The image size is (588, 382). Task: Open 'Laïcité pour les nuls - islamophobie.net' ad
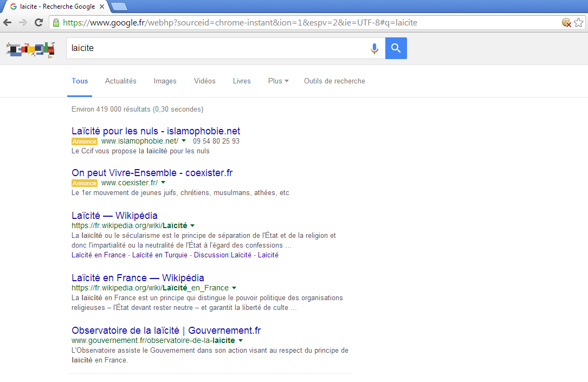(x=156, y=131)
